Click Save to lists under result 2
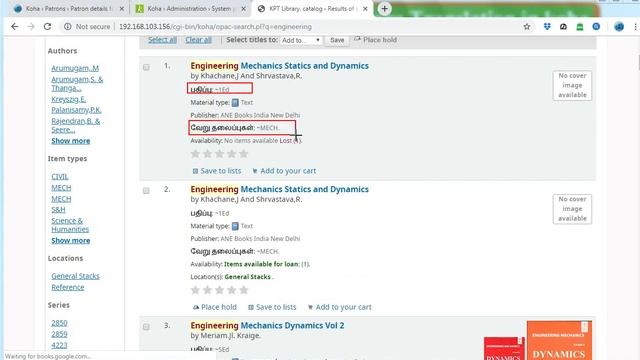Viewport: 640px width, 360px height. pyautogui.click(x=272, y=307)
